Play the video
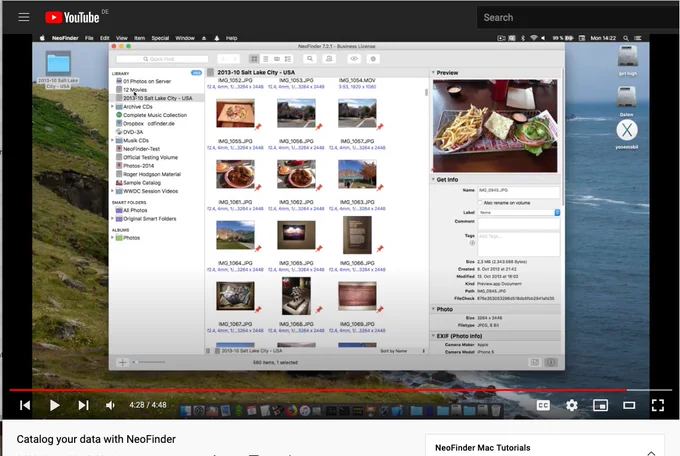This screenshot has height=456, width=680. coord(54,405)
